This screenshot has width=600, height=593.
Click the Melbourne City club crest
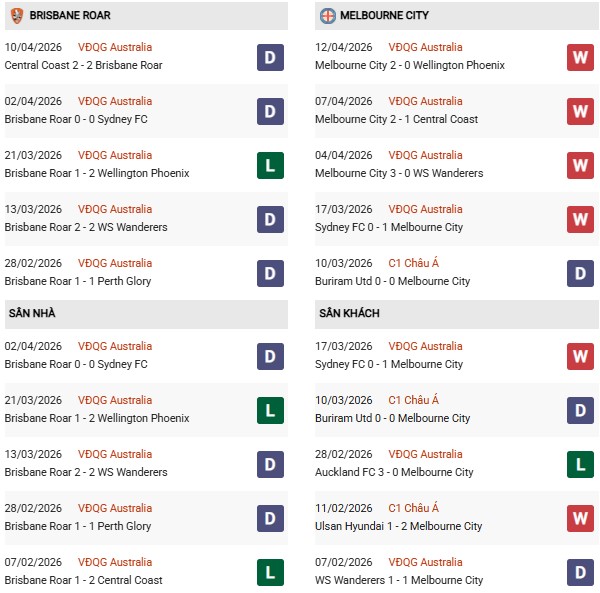coord(327,16)
